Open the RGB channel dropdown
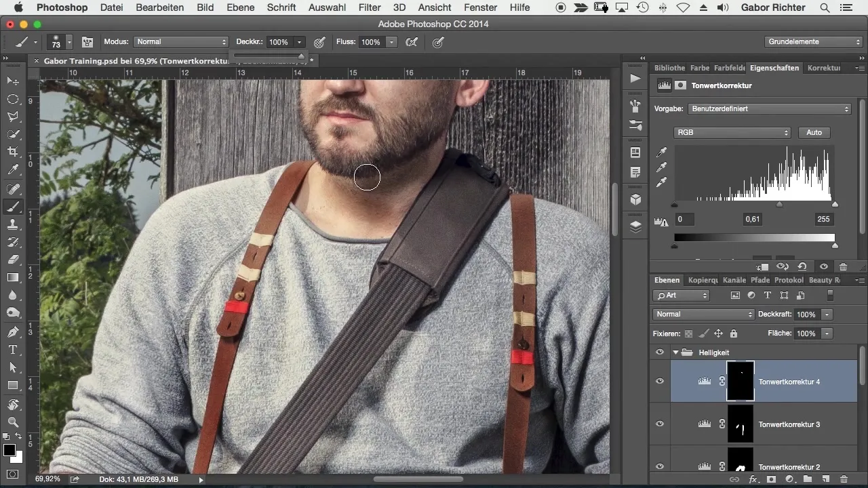Image resolution: width=868 pixels, height=488 pixels. (732, 133)
